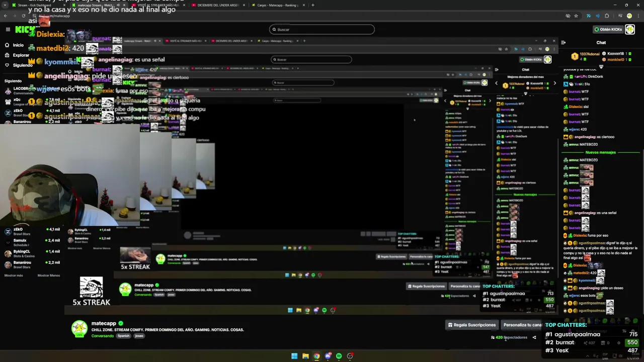Switch to the Canjes - Matecapp - Ranking tab
This screenshot has width=644, height=362.
pyautogui.click(x=278, y=5)
